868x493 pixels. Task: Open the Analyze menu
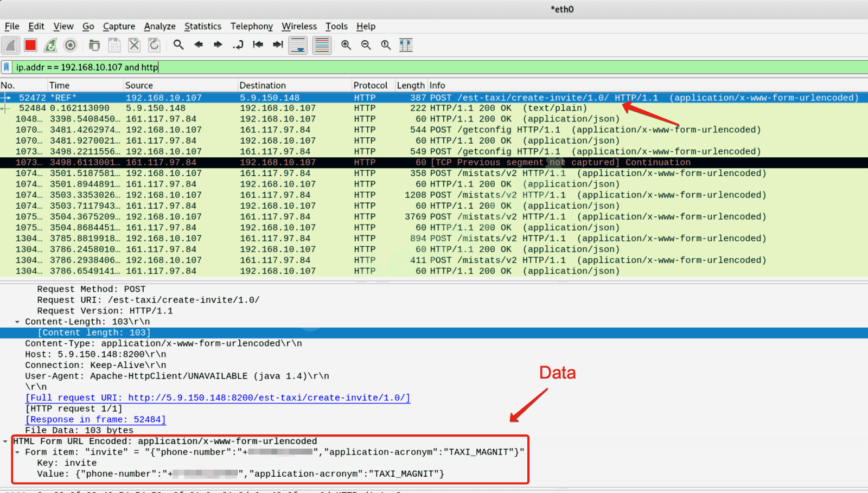click(159, 26)
